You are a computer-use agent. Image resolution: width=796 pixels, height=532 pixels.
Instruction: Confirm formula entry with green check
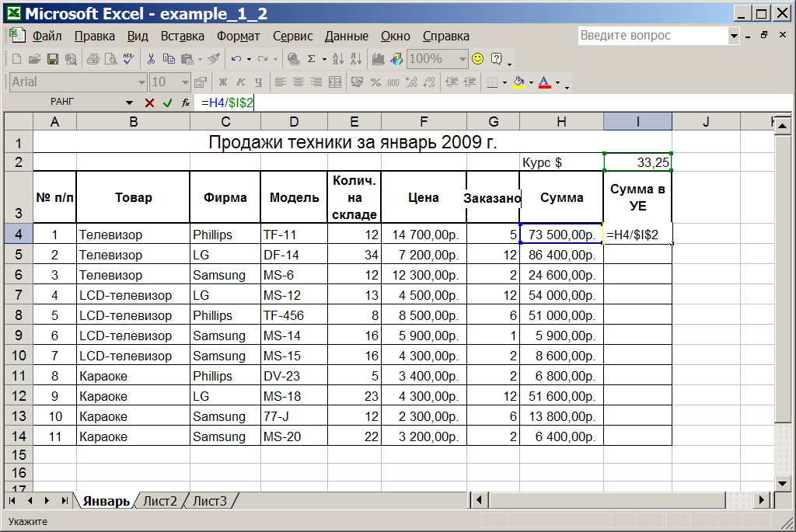click(x=168, y=103)
